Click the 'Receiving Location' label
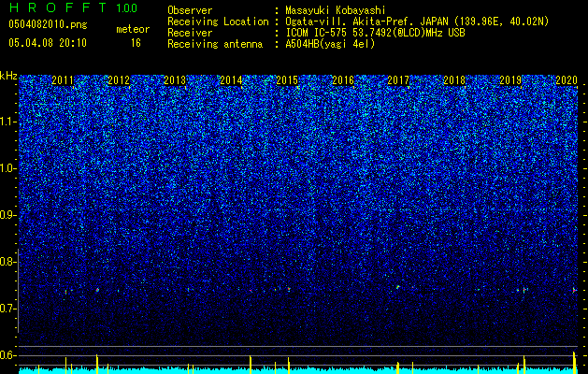Image resolution: width=588 pixels, height=374 pixels. click(218, 22)
